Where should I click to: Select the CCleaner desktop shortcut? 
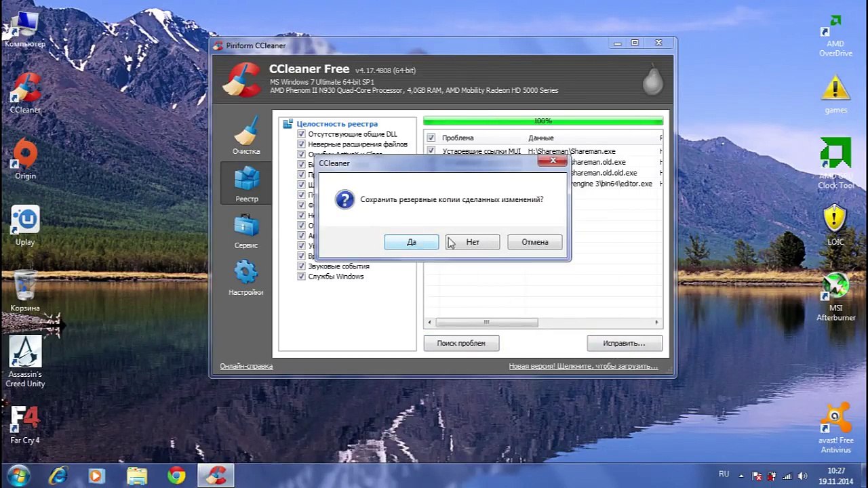25,94
